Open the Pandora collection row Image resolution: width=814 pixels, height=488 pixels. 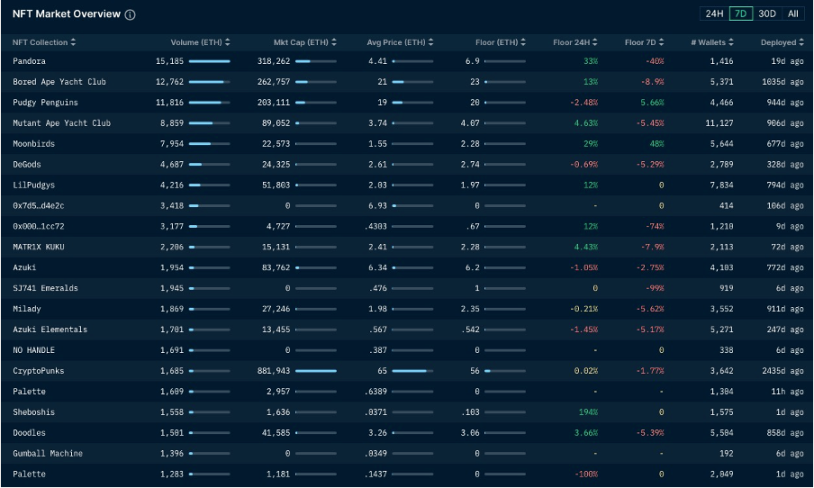click(x=407, y=61)
